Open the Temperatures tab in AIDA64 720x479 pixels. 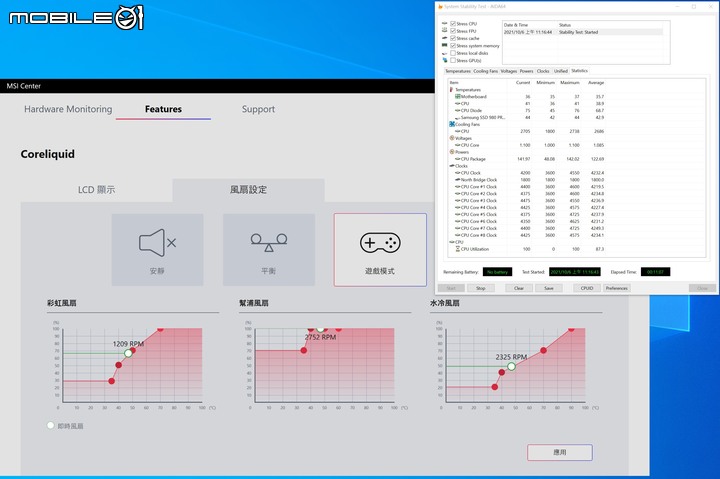(x=458, y=71)
